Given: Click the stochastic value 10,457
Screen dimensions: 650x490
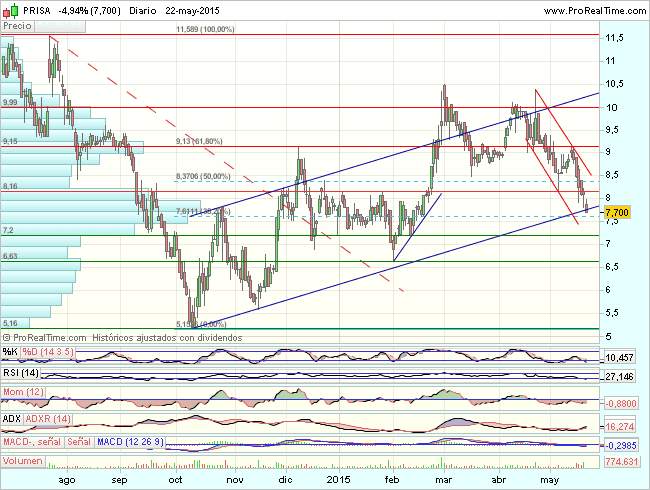Looking at the screenshot, I should [619, 357].
